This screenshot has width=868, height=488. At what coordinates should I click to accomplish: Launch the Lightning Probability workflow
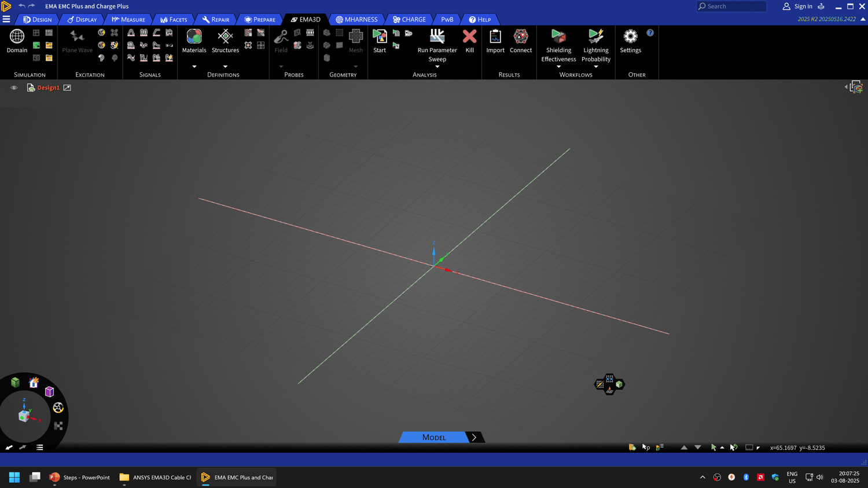(596, 45)
